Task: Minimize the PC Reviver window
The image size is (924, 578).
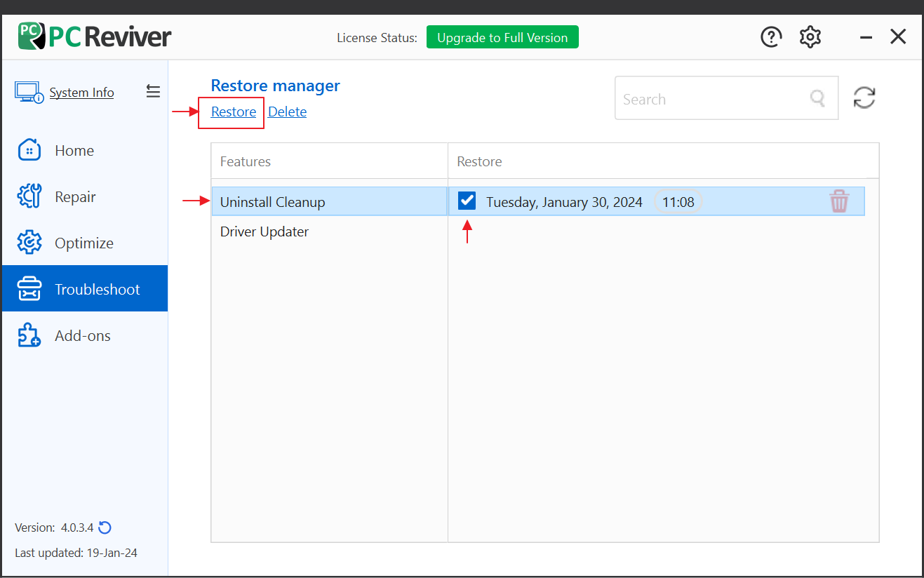Action: (866, 38)
